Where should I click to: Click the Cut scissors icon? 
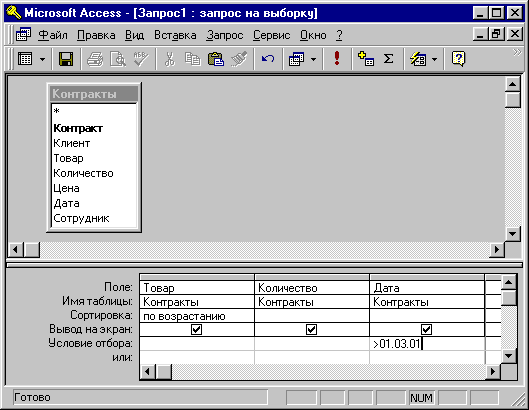click(x=170, y=59)
